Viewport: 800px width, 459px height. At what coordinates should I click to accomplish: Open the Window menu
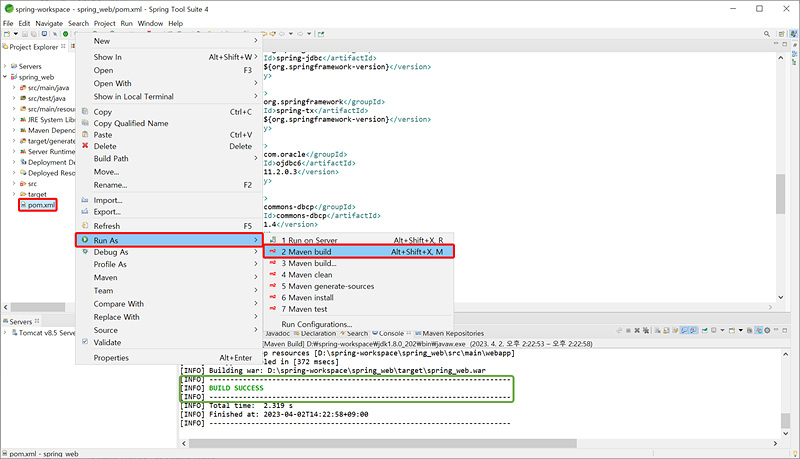151,23
